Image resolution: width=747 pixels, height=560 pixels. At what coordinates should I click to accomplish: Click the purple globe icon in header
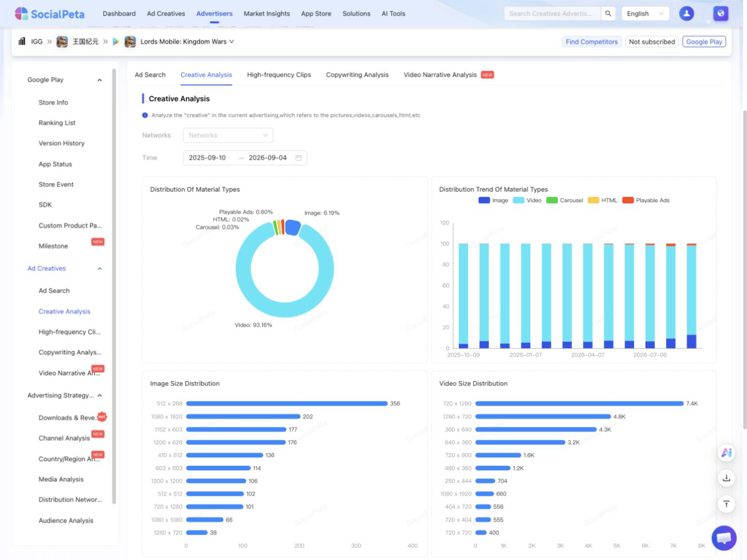tap(721, 14)
